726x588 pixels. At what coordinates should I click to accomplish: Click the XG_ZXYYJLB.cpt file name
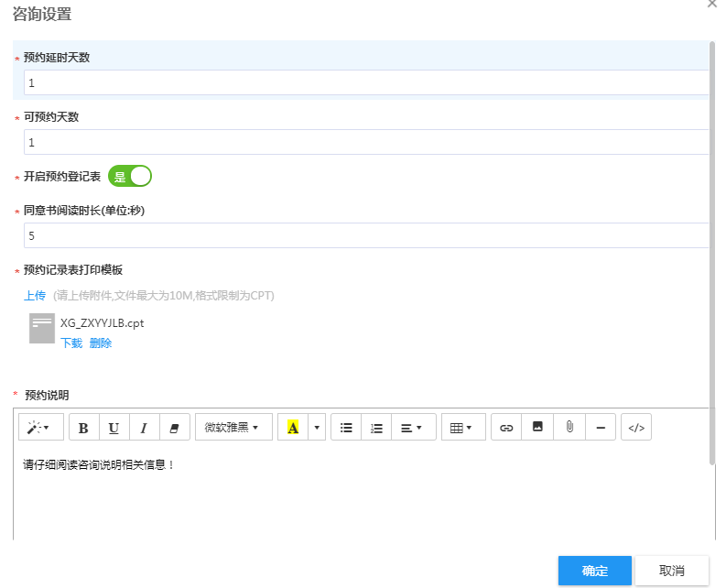102,323
